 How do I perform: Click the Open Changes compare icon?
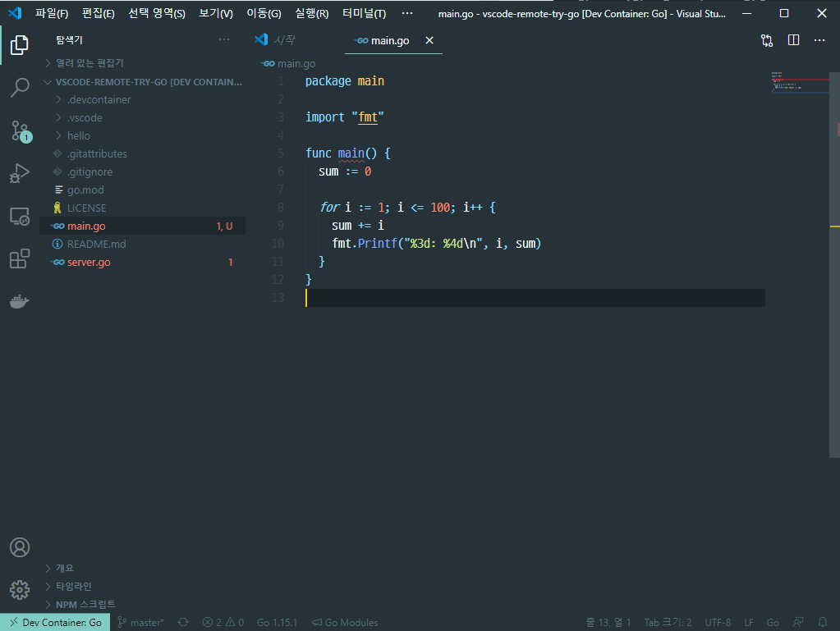(767, 40)
